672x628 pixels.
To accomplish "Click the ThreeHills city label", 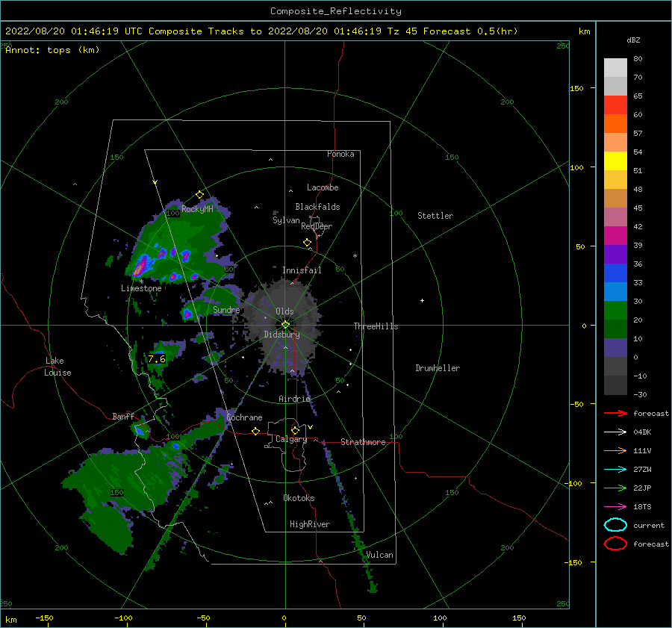I will click(376, 326).
